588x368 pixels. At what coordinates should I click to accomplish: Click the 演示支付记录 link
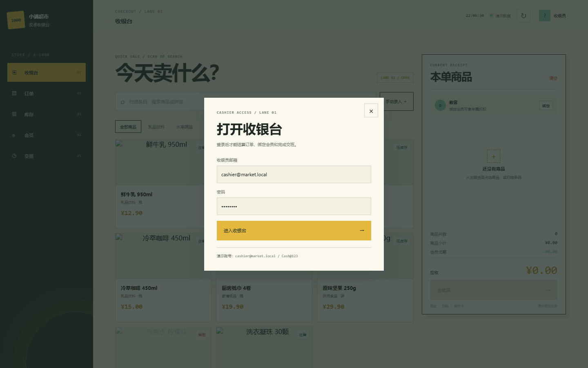547,306
